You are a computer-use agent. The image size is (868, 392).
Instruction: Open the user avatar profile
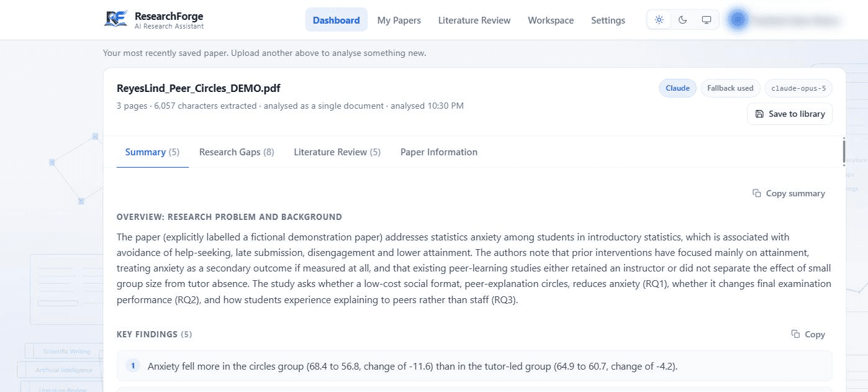pos(738,20)
